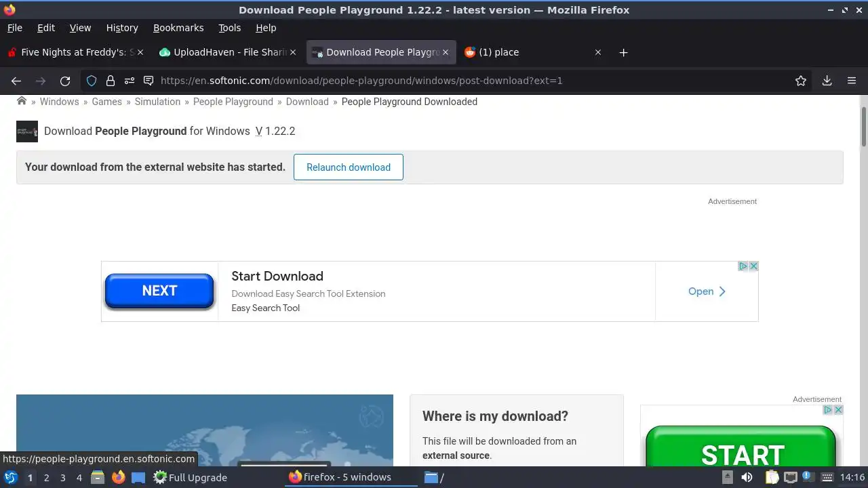Image resolution: width=868 pixels, height=488 pixels.
Task: Switch to virtual desktop 4
Action: 79,477
